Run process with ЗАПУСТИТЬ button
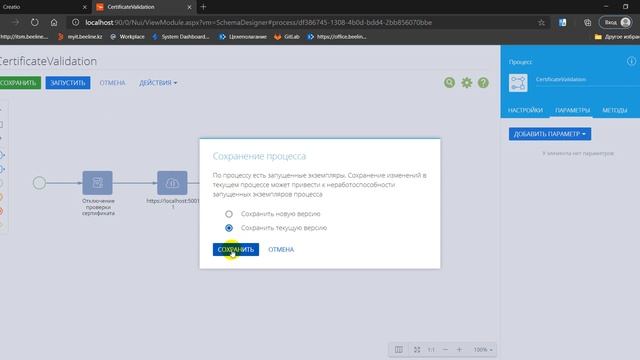 pyautogui.click(x=68, y=83)
